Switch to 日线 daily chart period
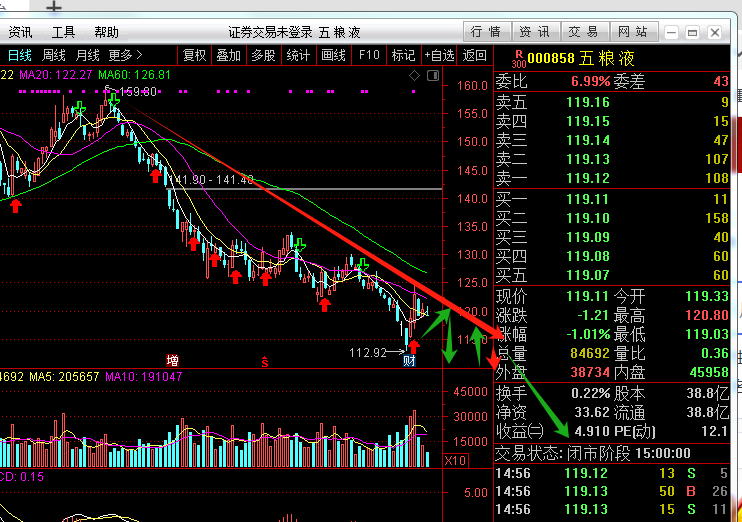This screenshot has height=522, width=742. [x=20, y=55]
